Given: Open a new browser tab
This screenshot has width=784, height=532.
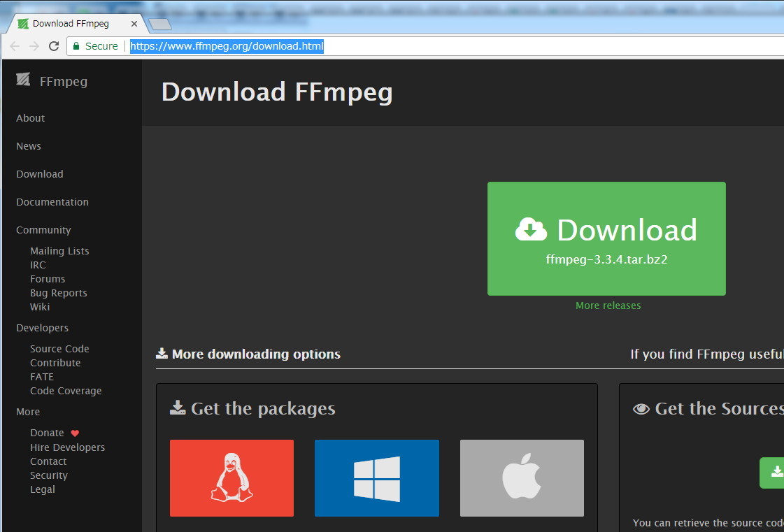Looking at the screenshot, I should pos(160,24).
